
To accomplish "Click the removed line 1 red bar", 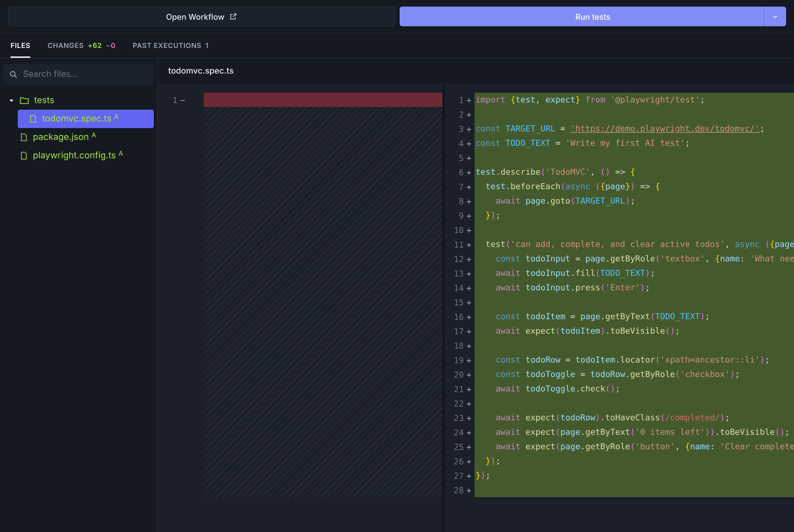I will click(323, 100).
